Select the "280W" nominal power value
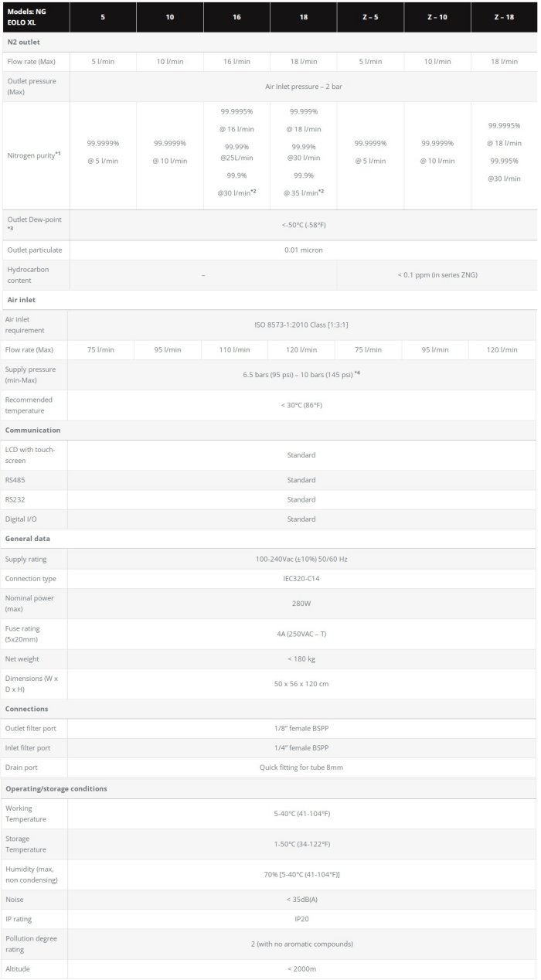Viewport: 541px width, 980px height. [301, 604]
